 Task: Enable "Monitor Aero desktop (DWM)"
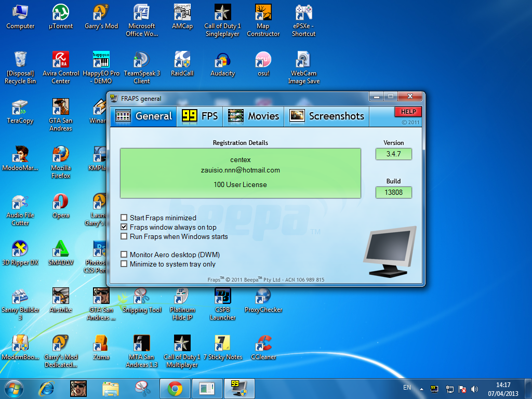(x=124, y=255)
